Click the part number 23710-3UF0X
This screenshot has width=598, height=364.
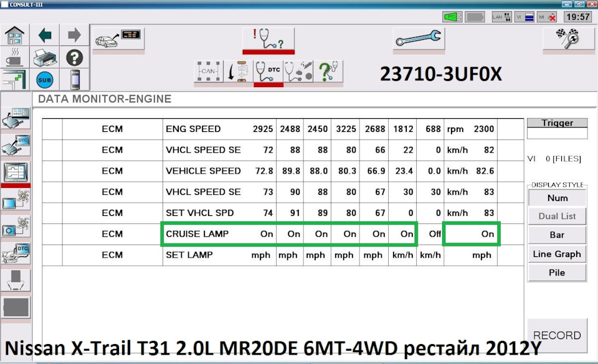click(441, 74)
